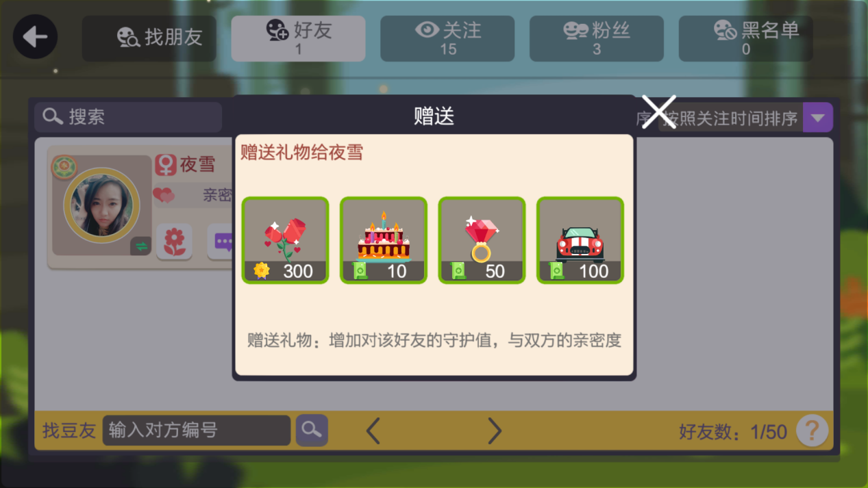Image resolution: width=868 pixels, height=488 pixels.
Task: Close the 赠送 gift dialog
Action: (x=659, y=112)
